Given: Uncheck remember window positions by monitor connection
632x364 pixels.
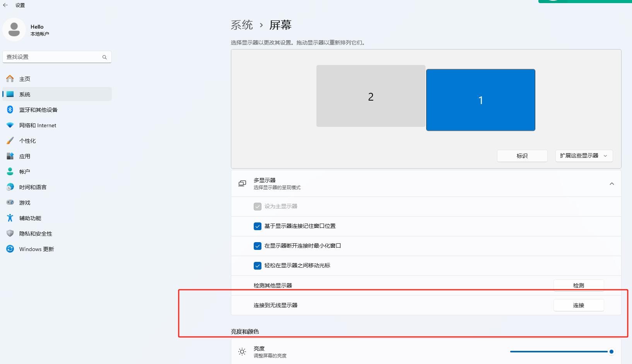Looking at the screenshot, I should pos(258,226).
